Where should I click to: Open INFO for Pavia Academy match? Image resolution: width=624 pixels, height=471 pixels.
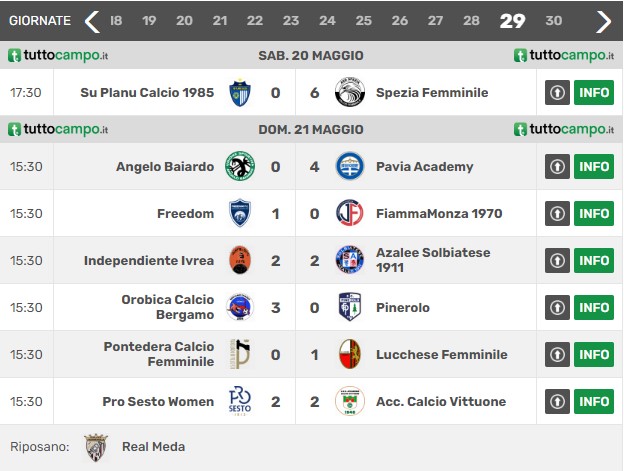pos(594,167)
